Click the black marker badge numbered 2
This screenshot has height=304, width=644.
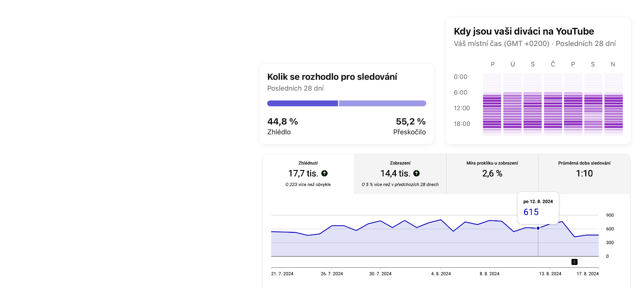[x=575, y=262]
